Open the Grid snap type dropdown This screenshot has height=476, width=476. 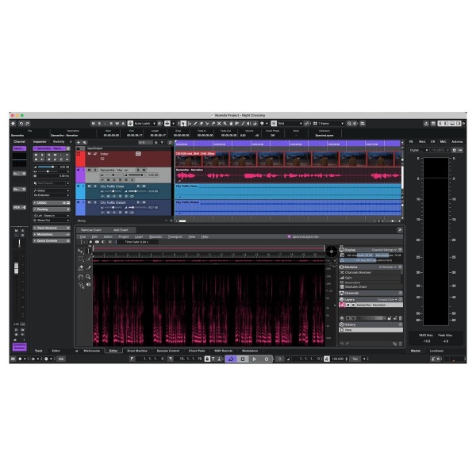point(290,124)
